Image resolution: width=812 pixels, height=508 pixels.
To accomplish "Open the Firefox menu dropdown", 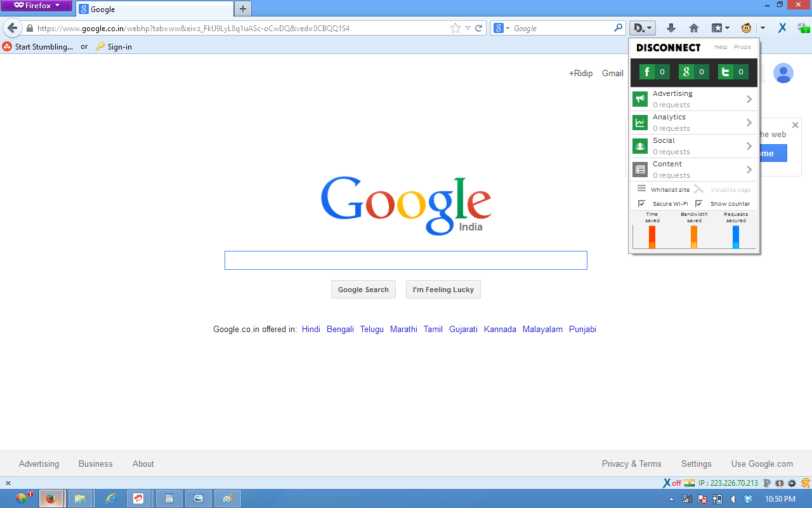I will click(36, 6).
